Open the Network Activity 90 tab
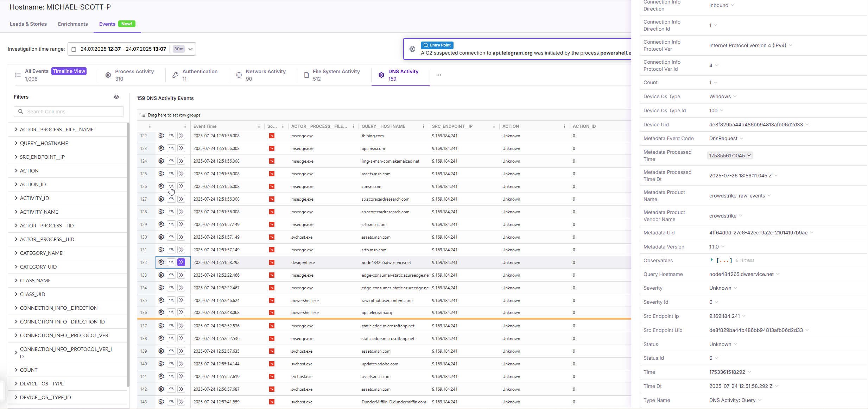 [x=265, y=75]
